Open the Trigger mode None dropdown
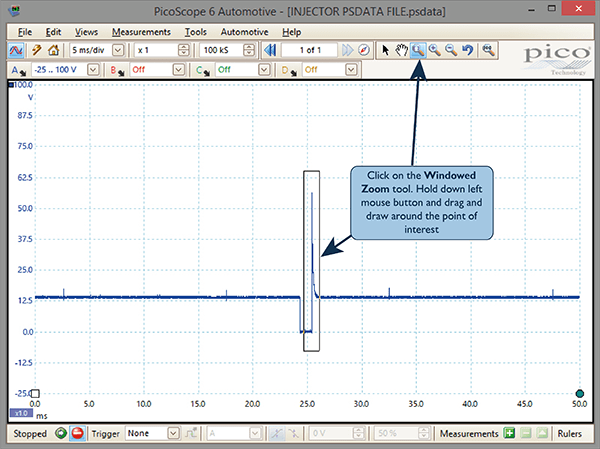Screen dimensions: 600x449 click(x=173, y=433)
